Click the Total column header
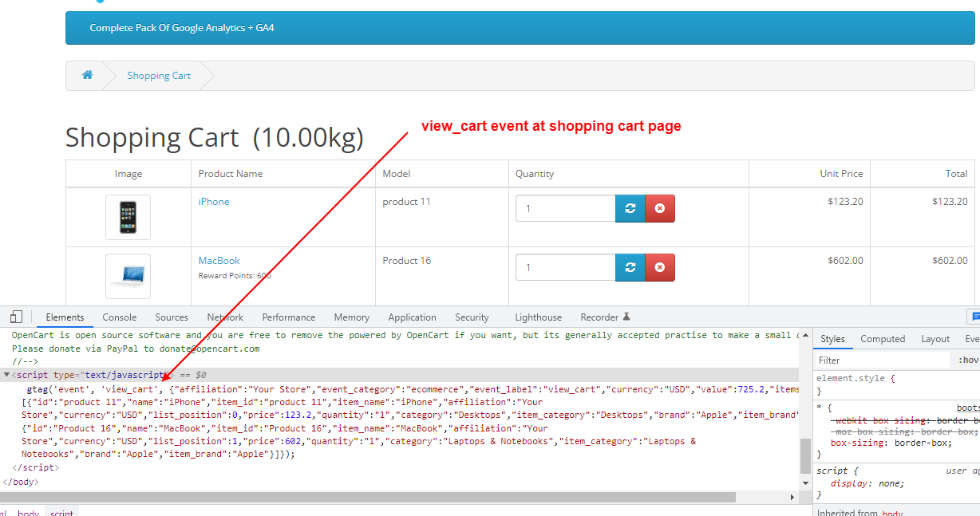 [x=956, y=174]
